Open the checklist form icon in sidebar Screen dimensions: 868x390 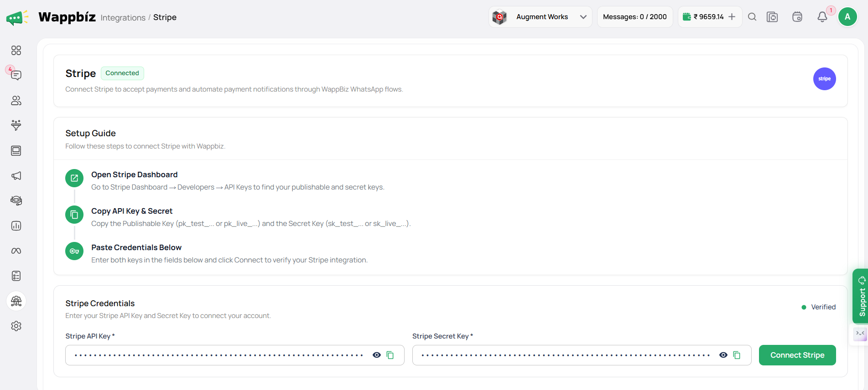pyautogui.click(x=16, y=276)
